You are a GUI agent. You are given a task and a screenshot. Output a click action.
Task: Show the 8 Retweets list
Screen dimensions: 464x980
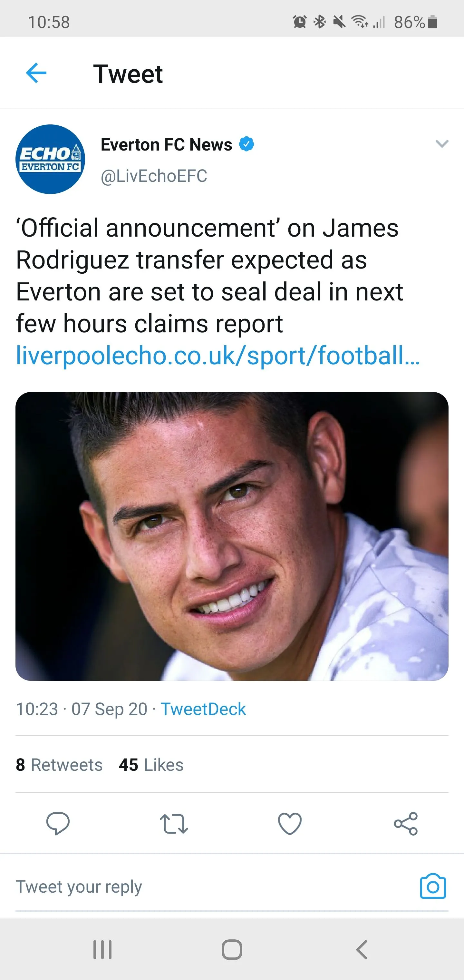click(59, 765)
